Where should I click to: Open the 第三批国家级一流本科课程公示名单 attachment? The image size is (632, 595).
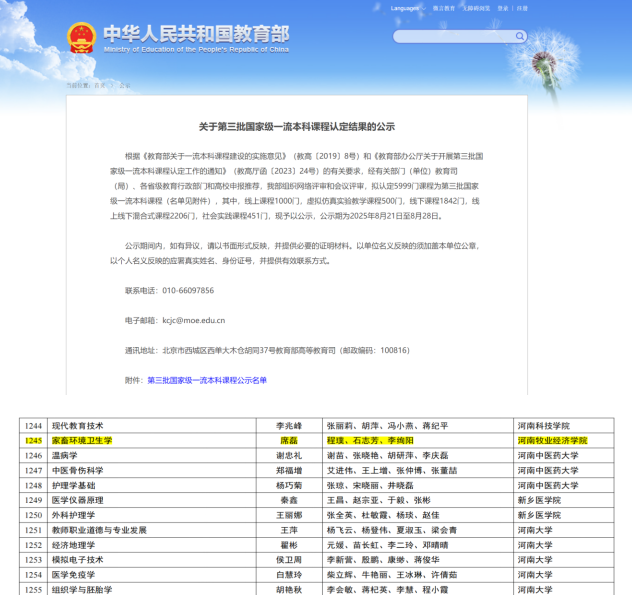coord(207,380)
